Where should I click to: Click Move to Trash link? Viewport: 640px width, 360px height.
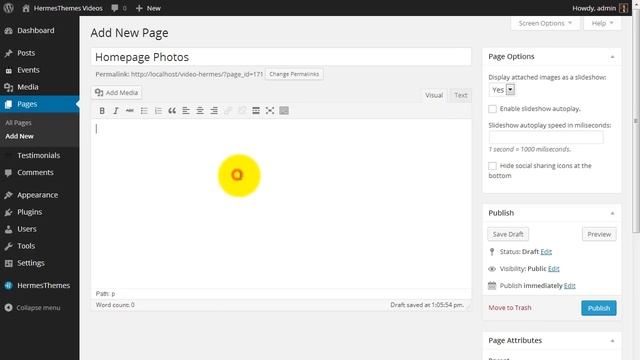point(510,308)
